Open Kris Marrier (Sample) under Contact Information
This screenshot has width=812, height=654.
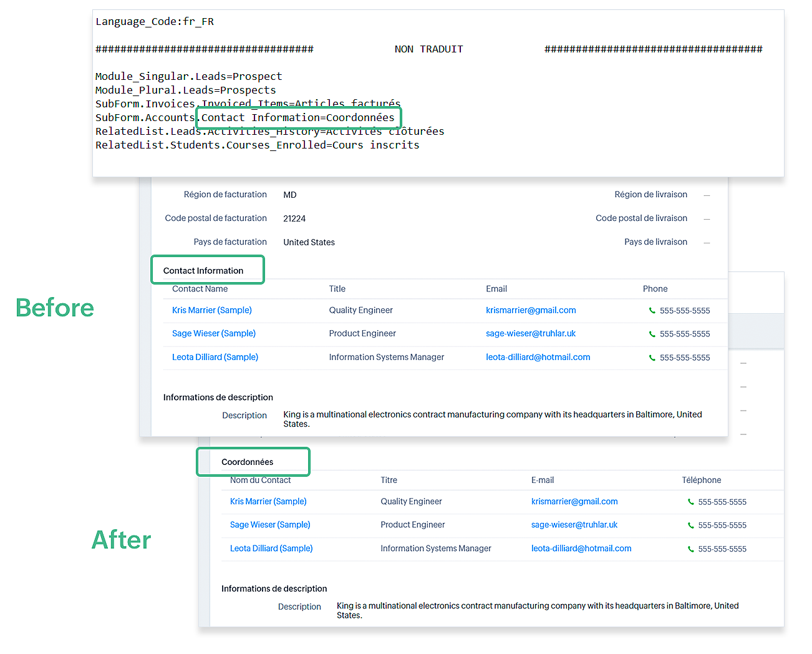point(211,310)
